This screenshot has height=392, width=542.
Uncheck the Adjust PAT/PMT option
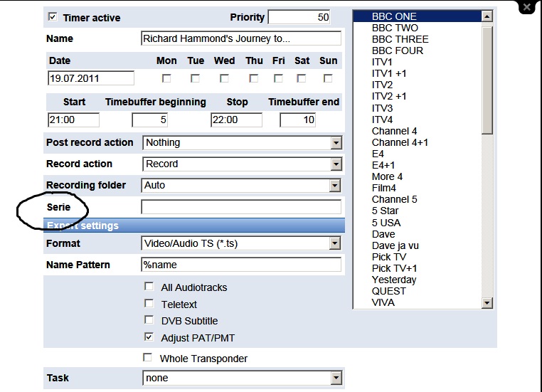(x=149, y=337)
